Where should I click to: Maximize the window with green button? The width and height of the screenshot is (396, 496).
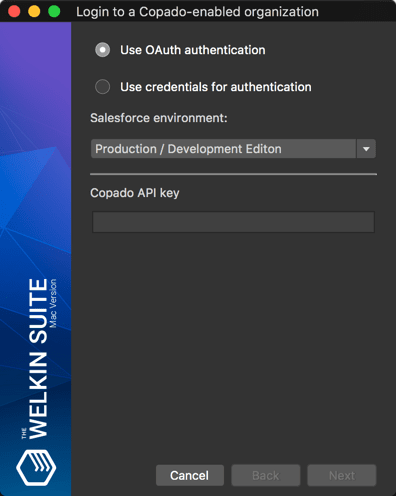(x=54, y=11)
